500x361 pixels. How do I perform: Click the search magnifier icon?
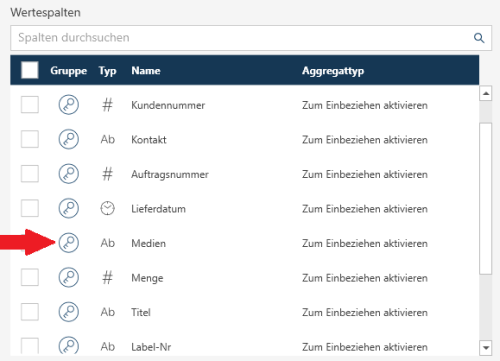click(479, 38)
